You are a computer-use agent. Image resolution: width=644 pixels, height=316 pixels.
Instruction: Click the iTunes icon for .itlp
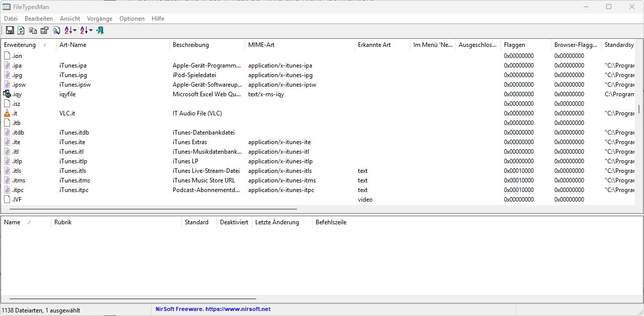point(7,161)
